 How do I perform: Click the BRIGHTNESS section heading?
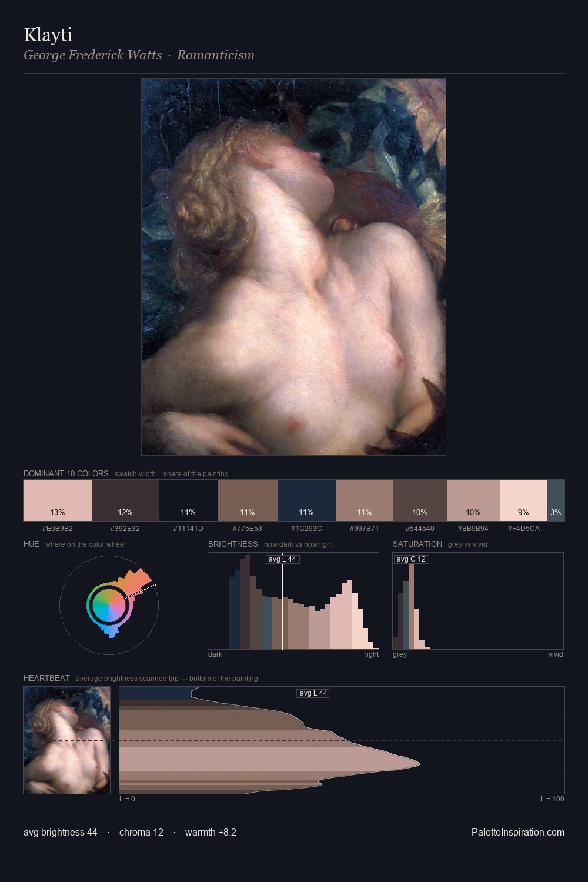tap(233, 544)
